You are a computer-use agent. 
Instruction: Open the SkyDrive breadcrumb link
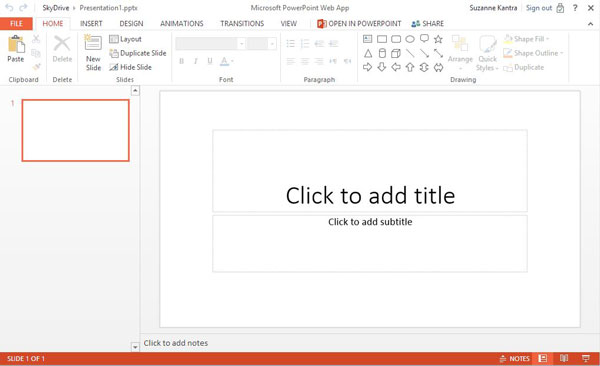click(x=56, y=8)
